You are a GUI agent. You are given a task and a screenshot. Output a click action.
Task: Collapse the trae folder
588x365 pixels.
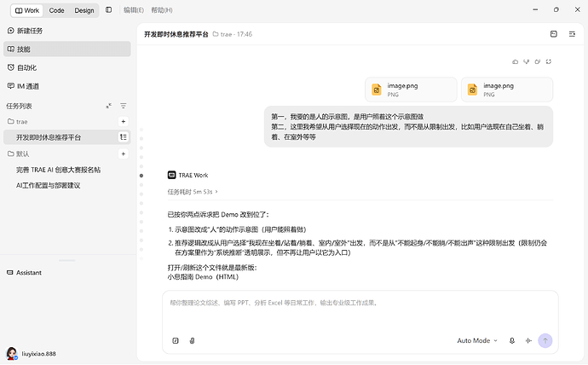(x=18, y=122)
